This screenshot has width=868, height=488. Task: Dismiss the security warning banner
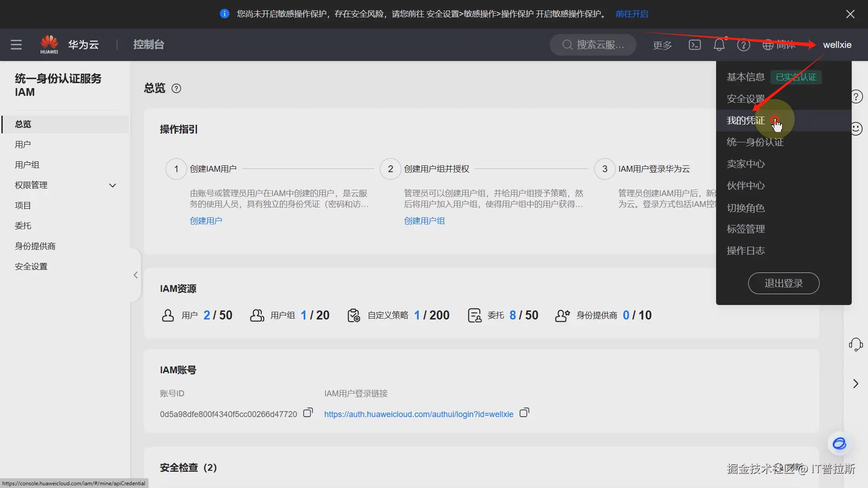coord(850,14)
